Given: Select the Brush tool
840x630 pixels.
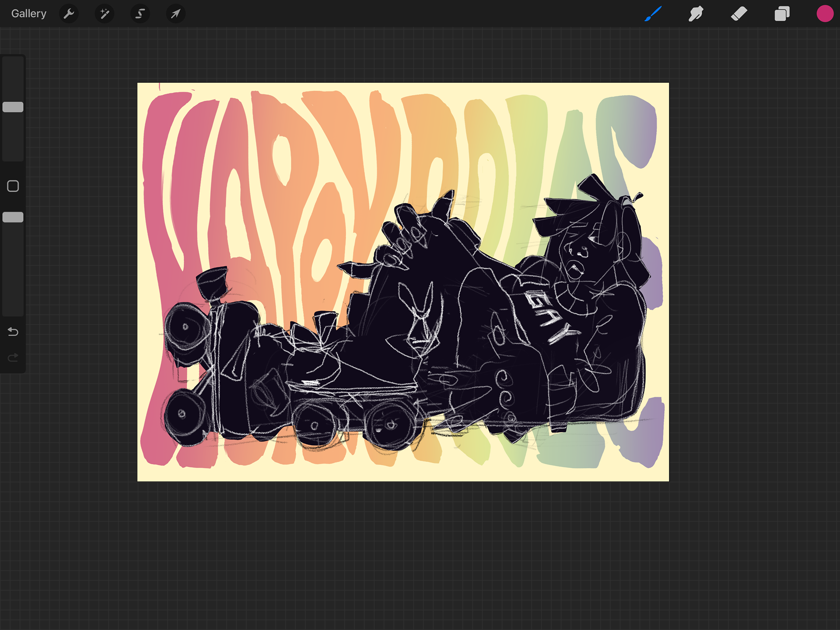Looking at the screenshot, I should [x=653, y=14].
